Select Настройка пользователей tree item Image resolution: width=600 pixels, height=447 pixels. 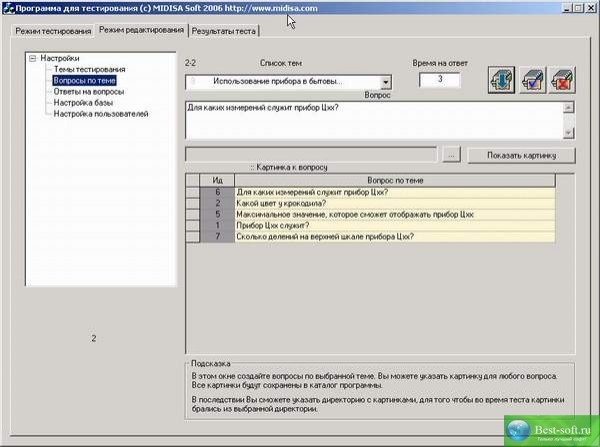[101, 113]
